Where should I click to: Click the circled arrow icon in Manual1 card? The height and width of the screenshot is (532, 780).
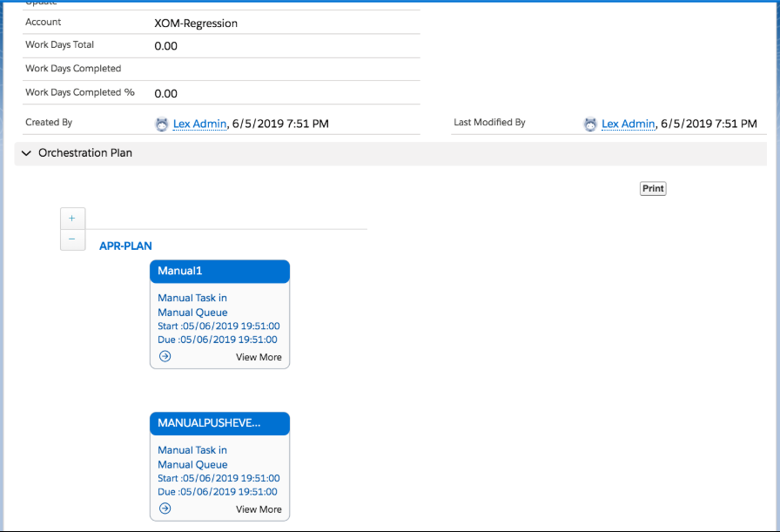tap(165, 356)
